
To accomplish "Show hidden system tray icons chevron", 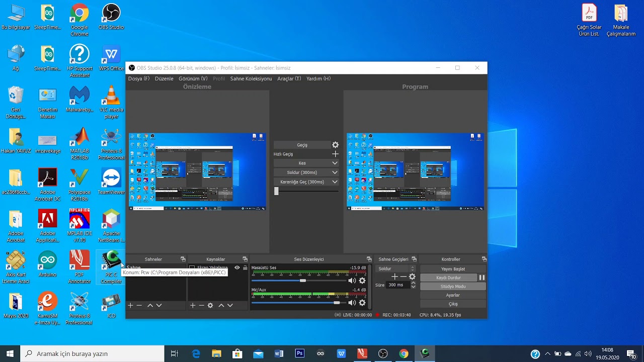I will coord(548,353).
